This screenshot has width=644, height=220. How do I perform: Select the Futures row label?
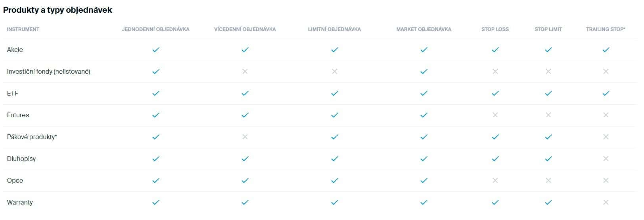(18, 115)
